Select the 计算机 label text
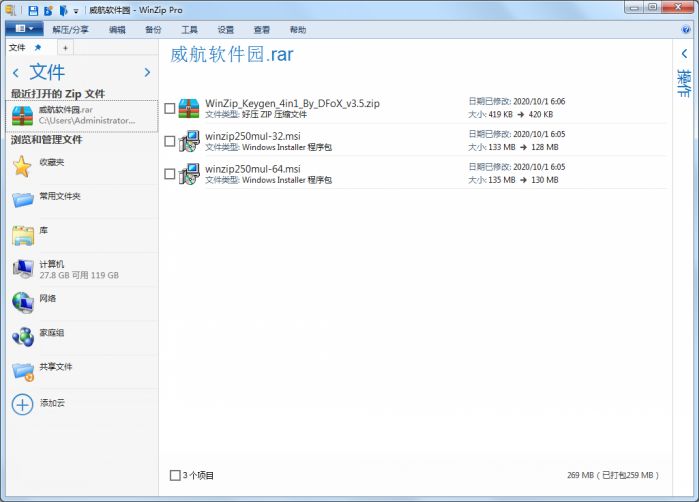Image resolution: width=699 pixels, height=502 pixels. (52, 264)
